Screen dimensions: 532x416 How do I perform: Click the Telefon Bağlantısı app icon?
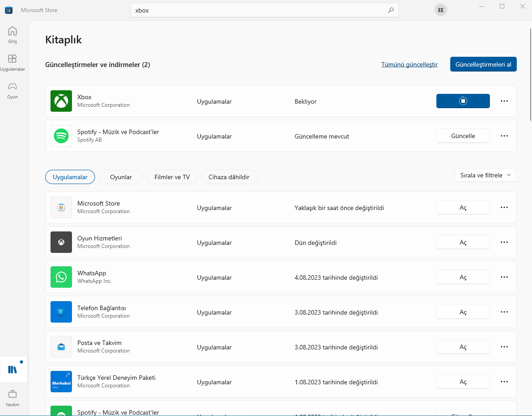61,312
